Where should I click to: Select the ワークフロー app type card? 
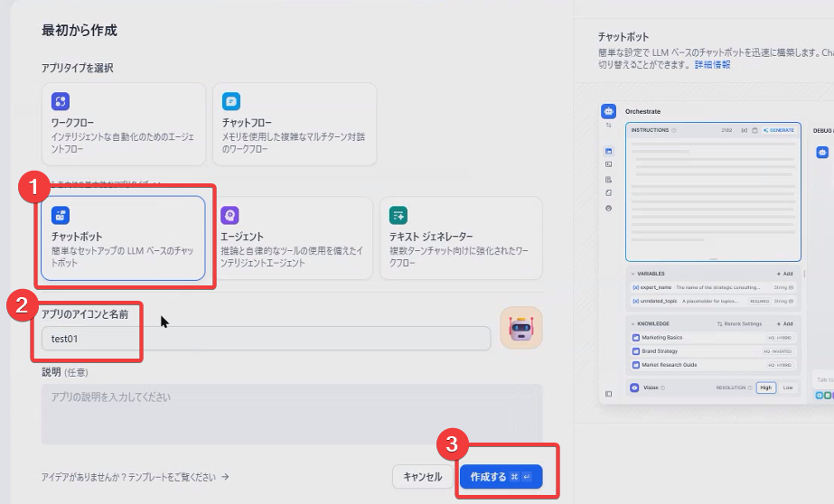(x=119, y=124)
